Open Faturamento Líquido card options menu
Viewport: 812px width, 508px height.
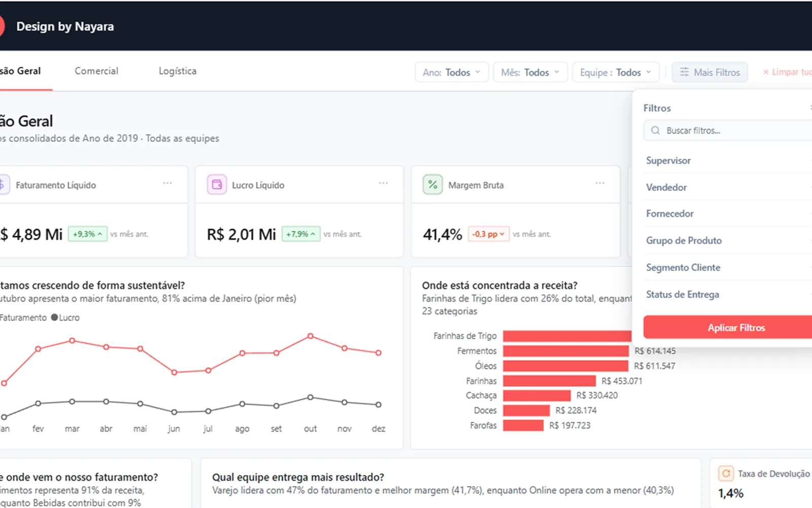tap(167, 183)
